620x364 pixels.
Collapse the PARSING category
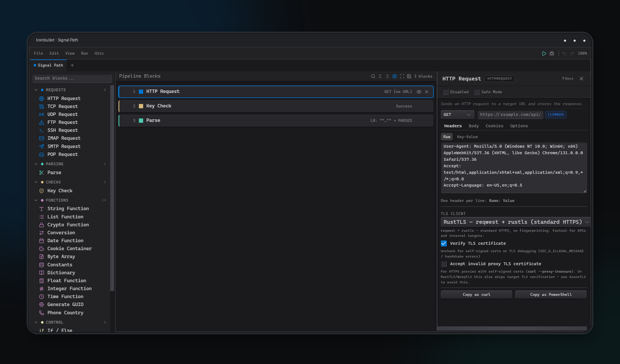coord(36,164)
